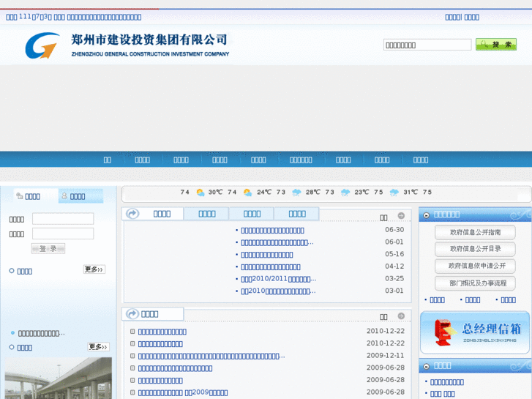Open the news link dated 04-12

271,267
